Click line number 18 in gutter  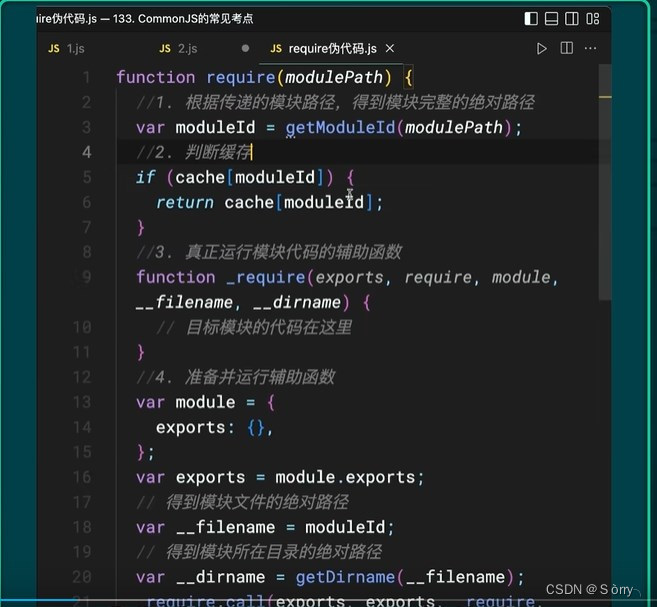click(x=82, y=527)
